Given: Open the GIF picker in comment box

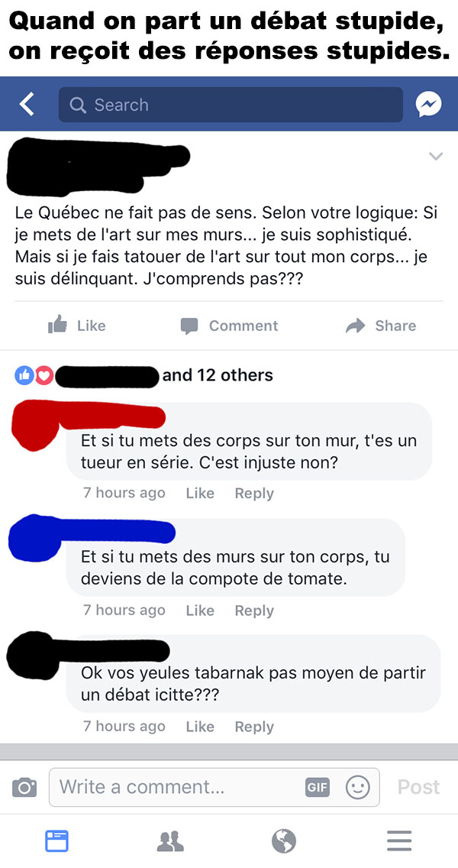Looking at the screenshot, I should click(x=318, y=787).
